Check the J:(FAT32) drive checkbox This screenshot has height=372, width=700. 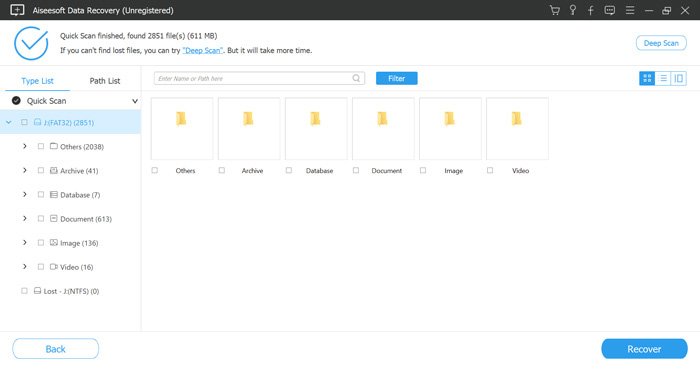point(24,122)
